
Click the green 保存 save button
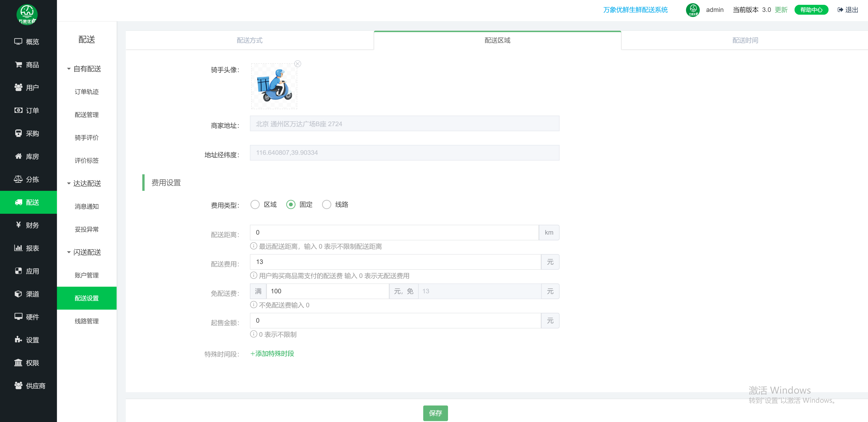435,413
